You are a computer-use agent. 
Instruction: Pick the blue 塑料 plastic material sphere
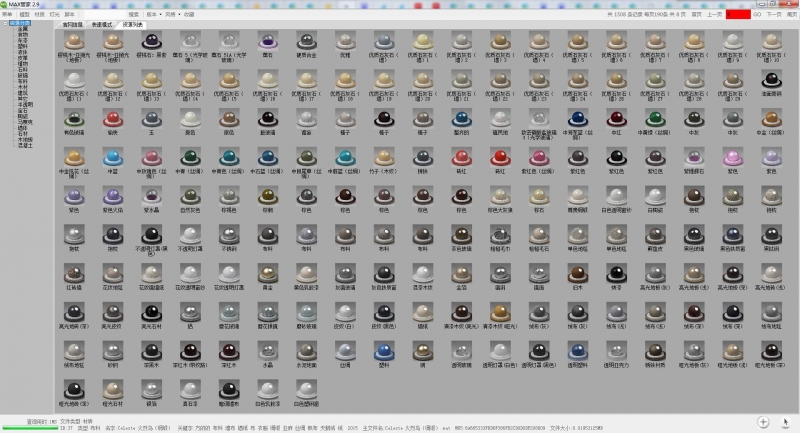pos(384,351)
